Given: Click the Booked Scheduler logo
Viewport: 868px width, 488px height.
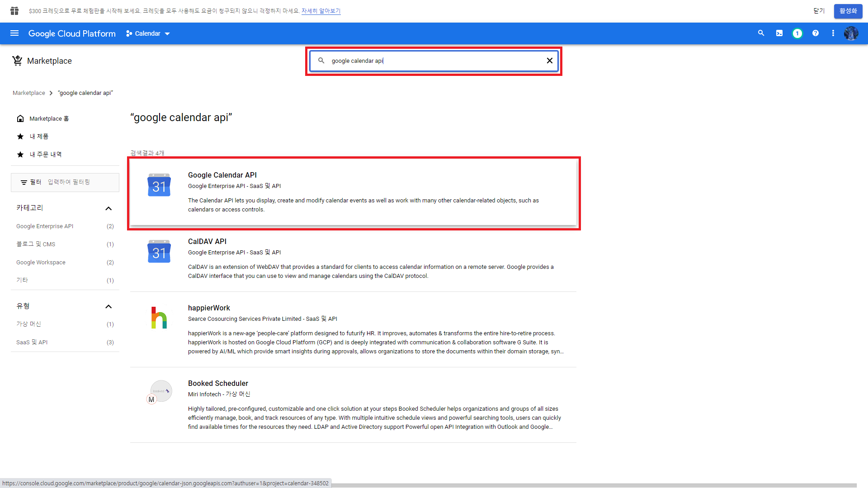Looking at the screenshot, I should point(160,392).
